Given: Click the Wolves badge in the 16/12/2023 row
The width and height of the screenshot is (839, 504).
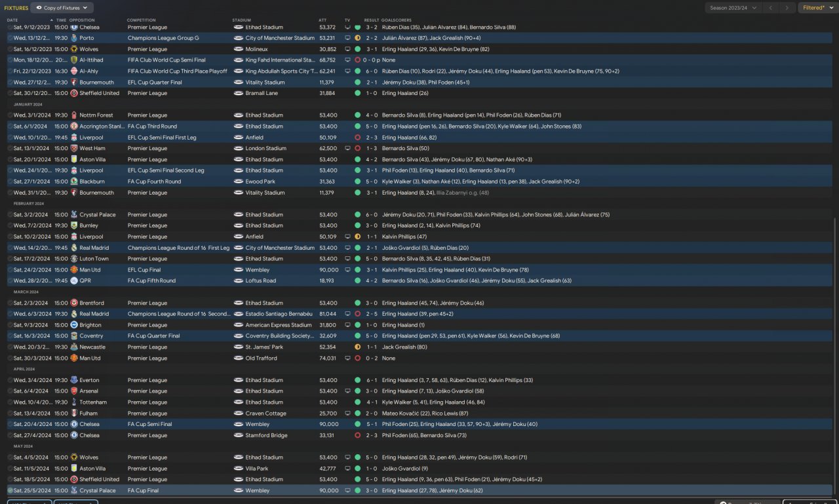Looking at the screenshot, I should click(74, 49).
